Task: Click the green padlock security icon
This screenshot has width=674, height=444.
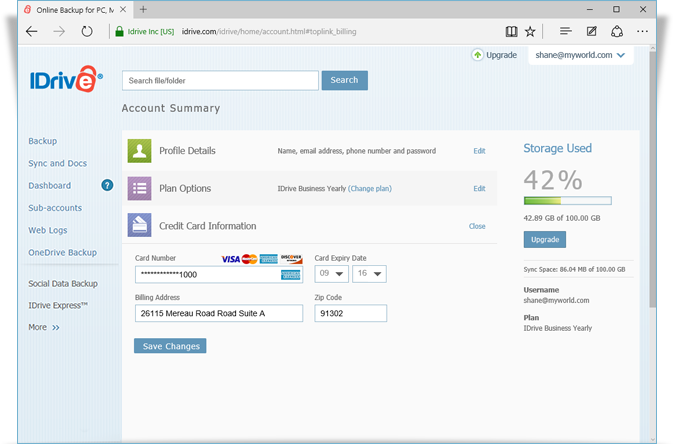Action: [119, 31]
